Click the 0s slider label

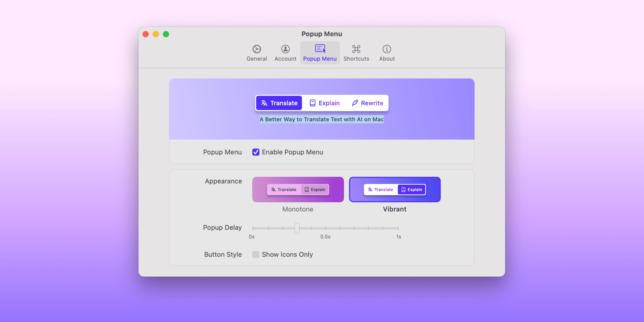pos(251,237)
